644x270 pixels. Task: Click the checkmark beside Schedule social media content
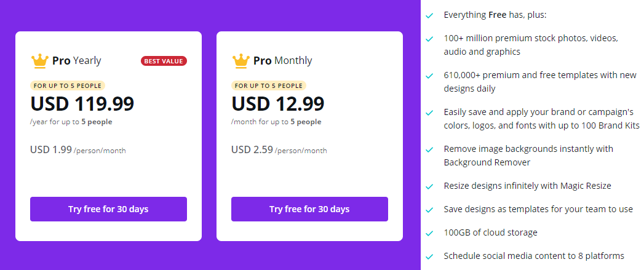[429, 256]
